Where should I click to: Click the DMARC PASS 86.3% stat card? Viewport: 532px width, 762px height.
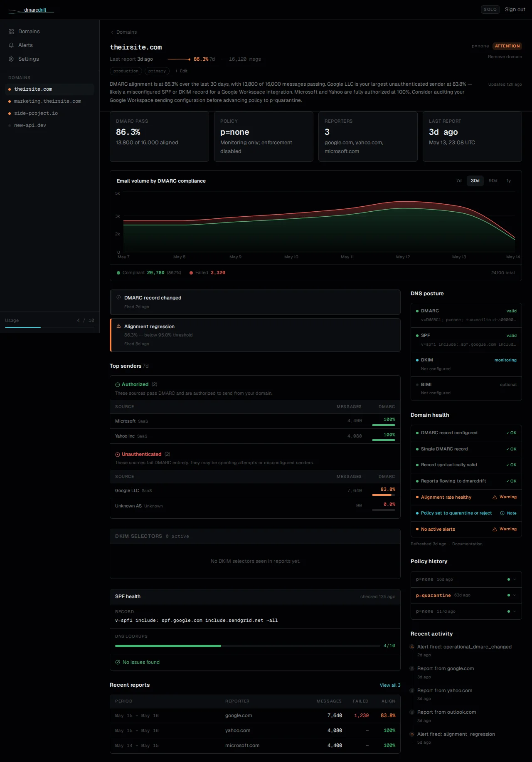click(159, 137)
